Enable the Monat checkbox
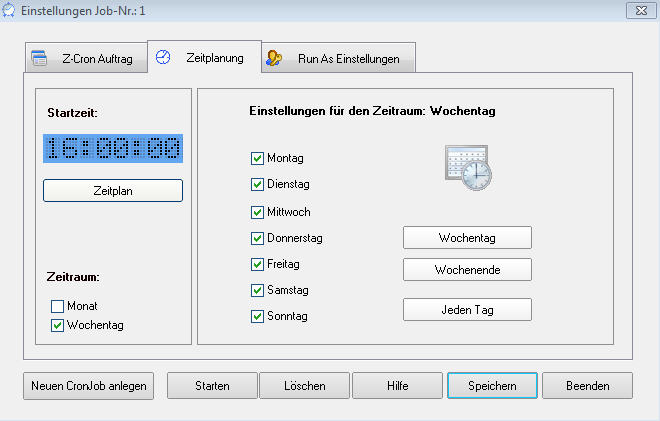660x421 pixels. pos(57,306)
